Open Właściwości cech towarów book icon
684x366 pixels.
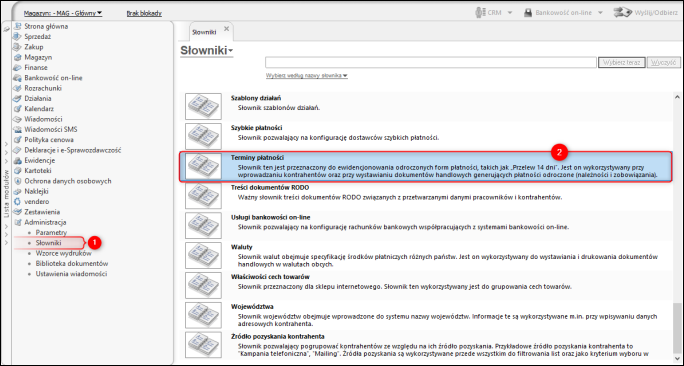click(x=203, y=285)
